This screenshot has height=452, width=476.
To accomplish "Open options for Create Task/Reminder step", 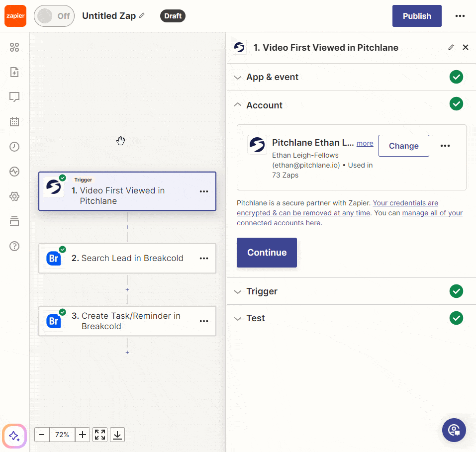I will [204, 321].
